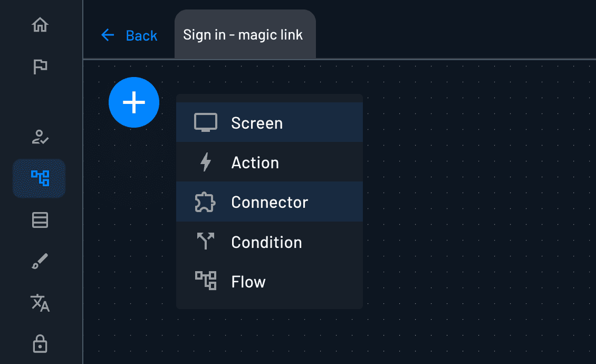Screen dimensions: 596x364
Task: Open the localization translate icon
Action: point(40,303)
